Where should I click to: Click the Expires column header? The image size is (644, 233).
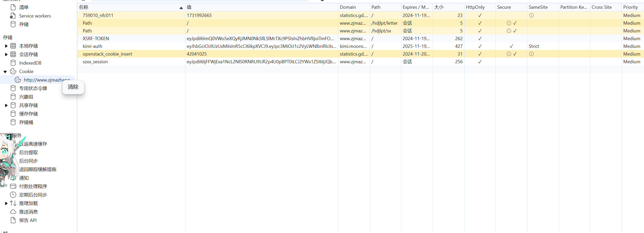pos(416,7)
